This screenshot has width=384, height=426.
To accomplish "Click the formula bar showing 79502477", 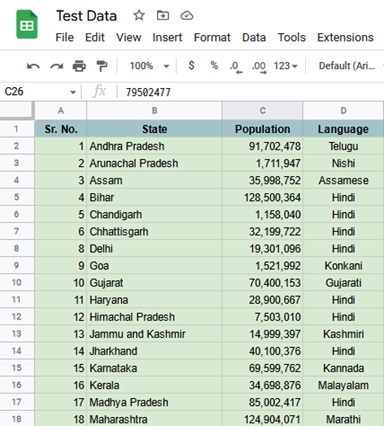I will [x=250, y=92].
